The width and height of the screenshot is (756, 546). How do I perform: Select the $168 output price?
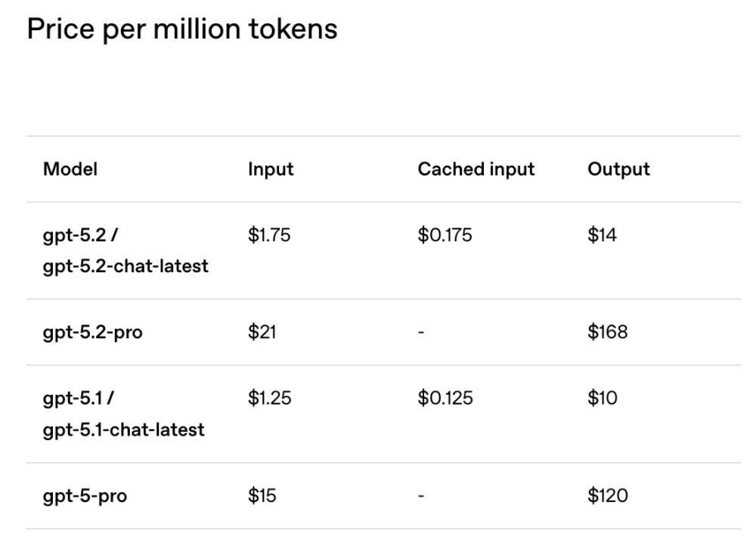click(607, 332)
